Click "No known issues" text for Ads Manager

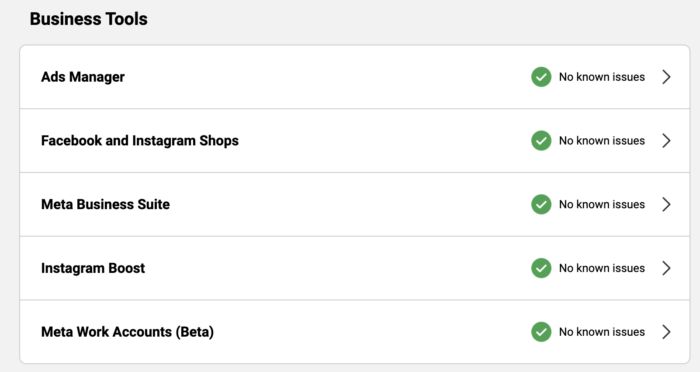tap(602, 77)
